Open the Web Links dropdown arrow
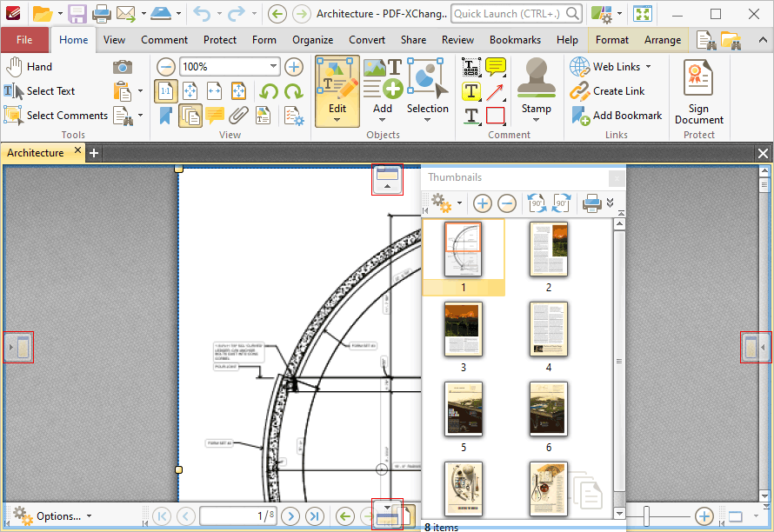This screenshot has height=532, width=774. [648, 67]
